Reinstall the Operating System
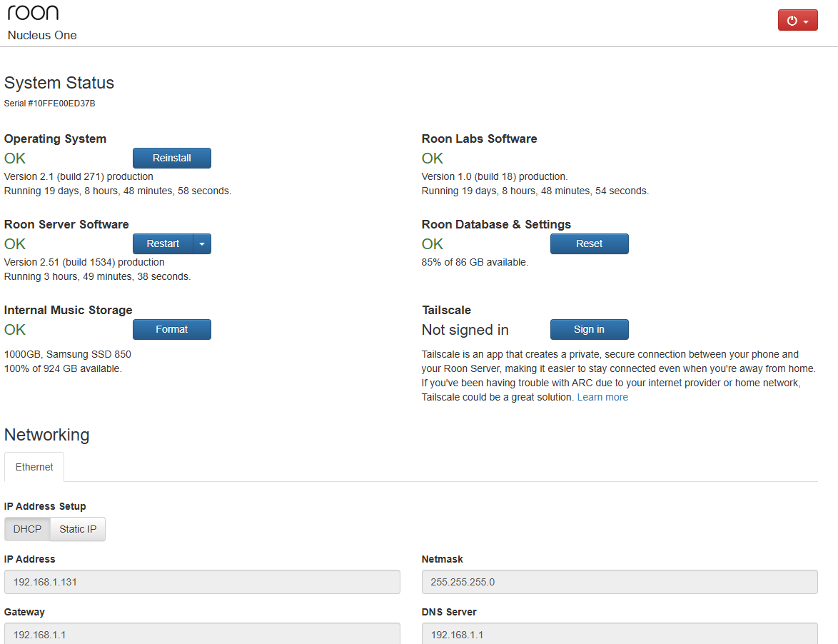The height and width of the screenshot is (644, 838). 171,159
